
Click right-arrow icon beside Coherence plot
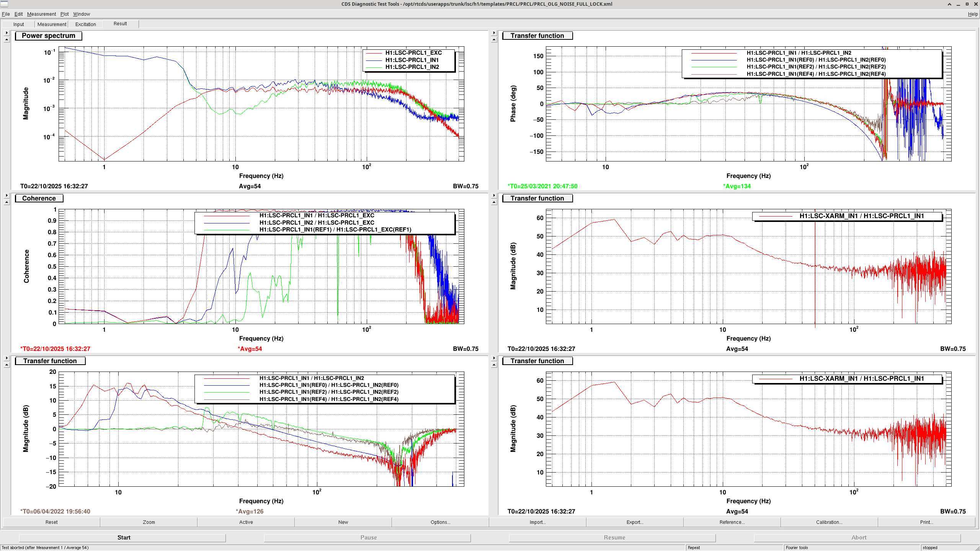click(x=7, y=196)
